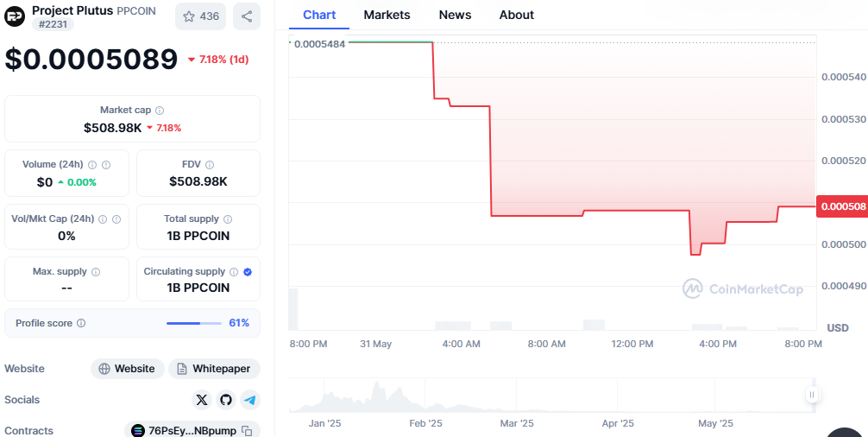The image size is (868, 437).
Task: Click the 0% Vol/Mkt Cap value
Action: [x=66, y=236]
